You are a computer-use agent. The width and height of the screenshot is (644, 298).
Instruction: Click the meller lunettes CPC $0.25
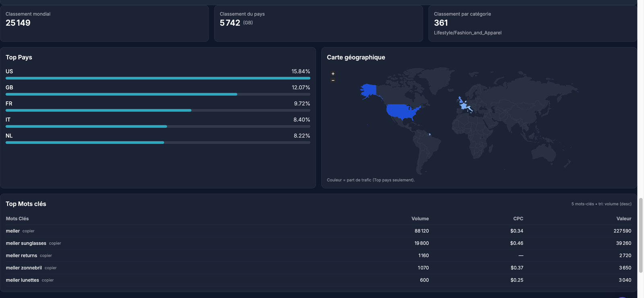point(517,280)
